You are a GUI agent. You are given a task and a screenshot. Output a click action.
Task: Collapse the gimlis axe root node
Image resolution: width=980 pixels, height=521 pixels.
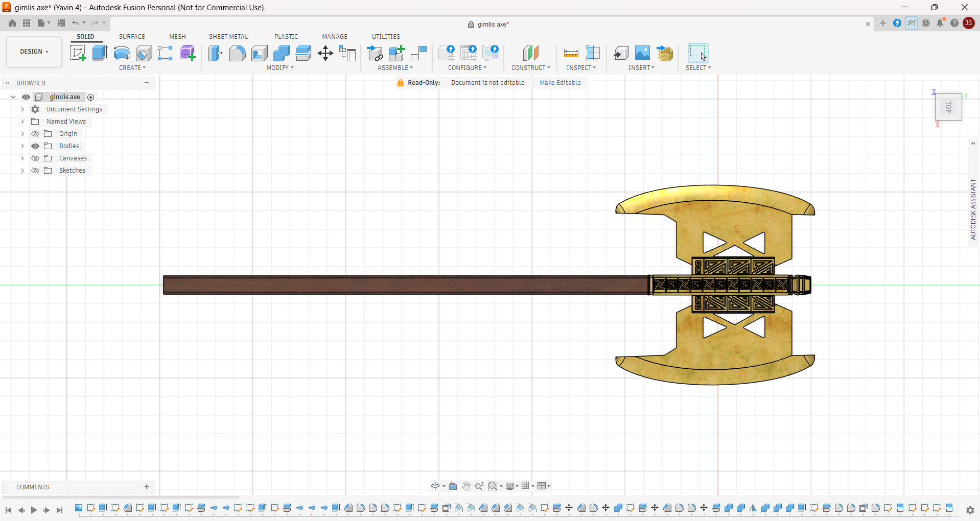pyautogui.click(x=13, y=97)
